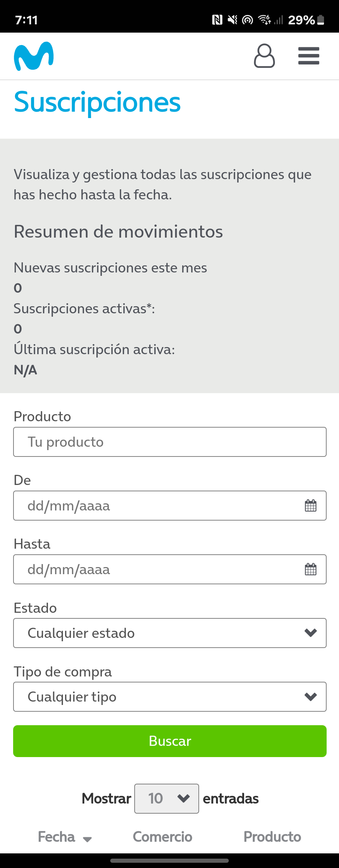Viewport: 339px width, 868px height.
Task: Tap the Suscripciones page heading
Action: [x=97, y=102]
